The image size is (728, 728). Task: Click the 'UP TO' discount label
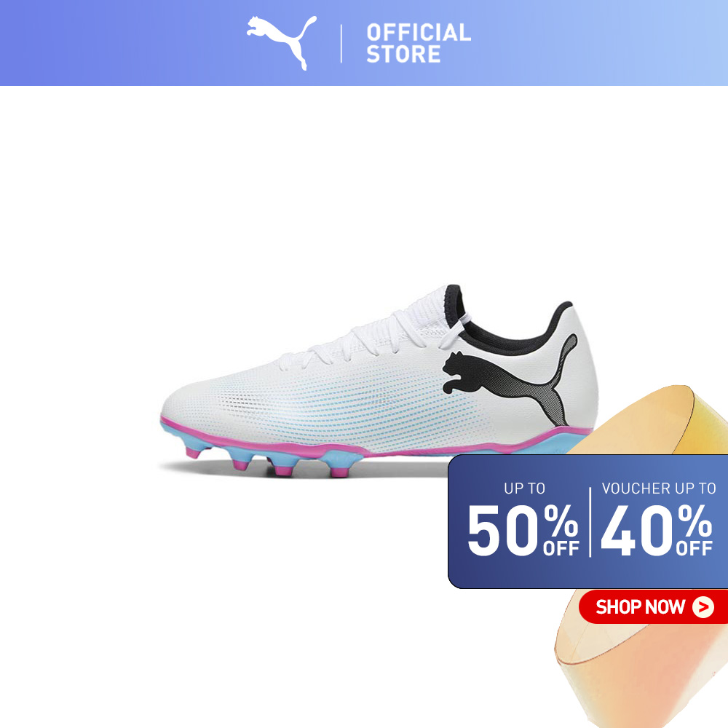pyautogui.click(x=524, y=488)
